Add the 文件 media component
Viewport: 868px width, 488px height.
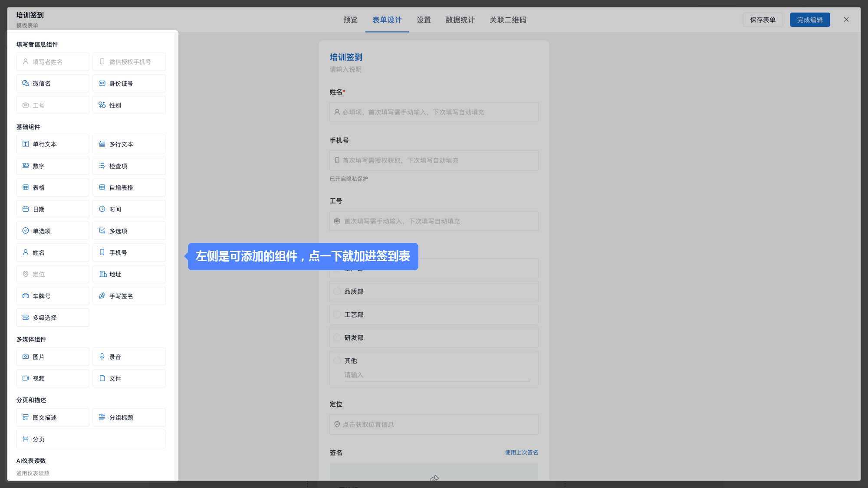(129, 378)
